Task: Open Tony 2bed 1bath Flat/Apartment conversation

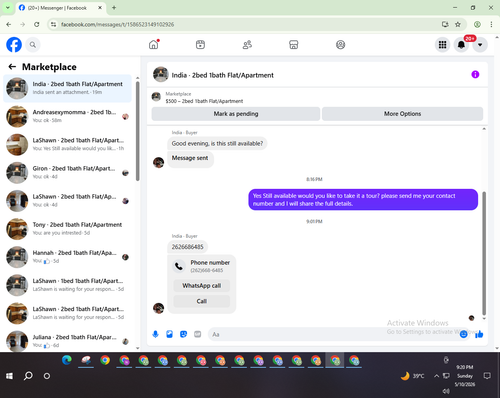Action: [68, 229]
